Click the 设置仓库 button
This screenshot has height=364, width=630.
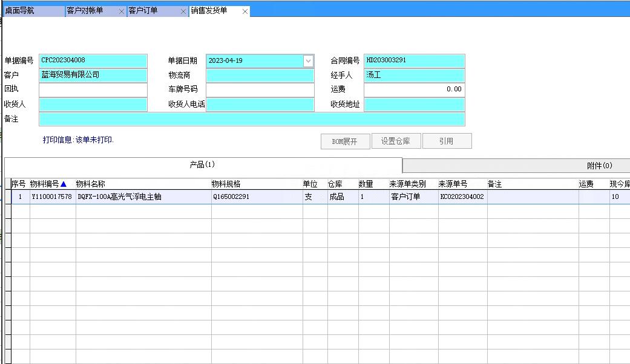(x=396, y=141)
